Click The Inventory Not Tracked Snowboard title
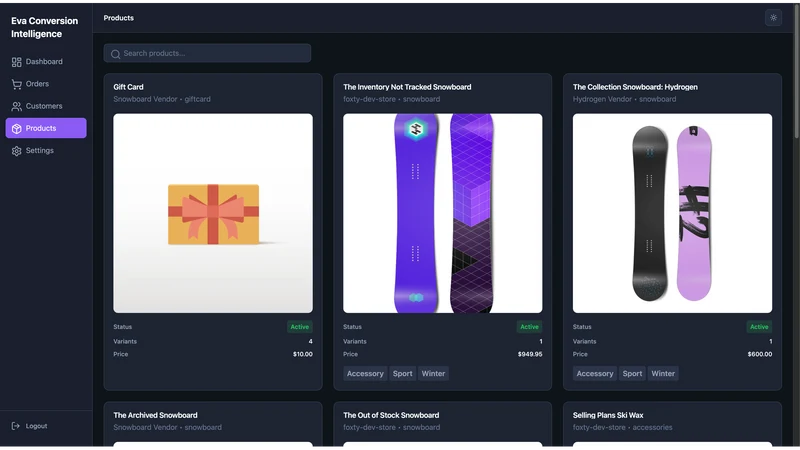Screen dimensions: 800x450 [x=407, y=87]
